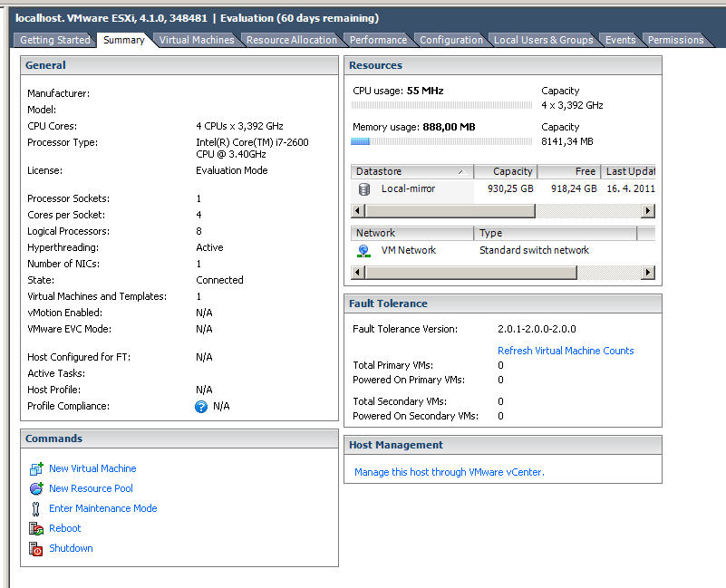Image resolution: width=726 pixels, height=588 pixels.
Task: Select the Enter Maintenance Mode wrench icon
Action: coord(34,508)
